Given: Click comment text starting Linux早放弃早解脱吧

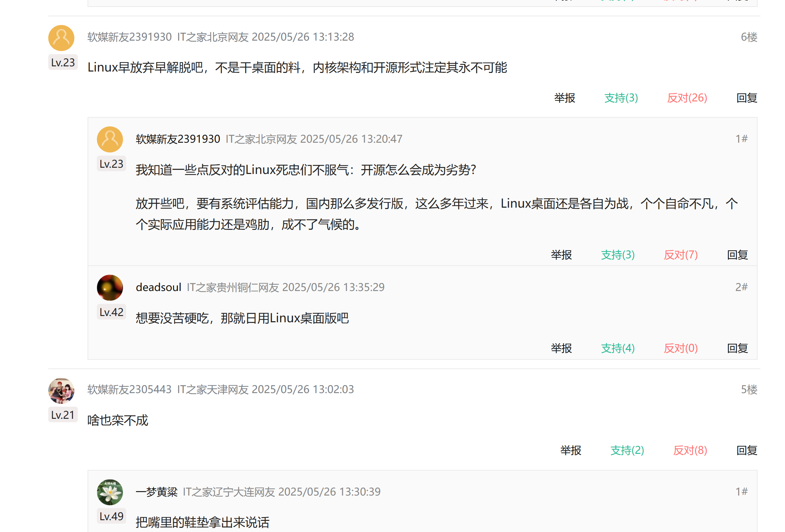Looking at the screenshot, I should [x=297, y=67].
